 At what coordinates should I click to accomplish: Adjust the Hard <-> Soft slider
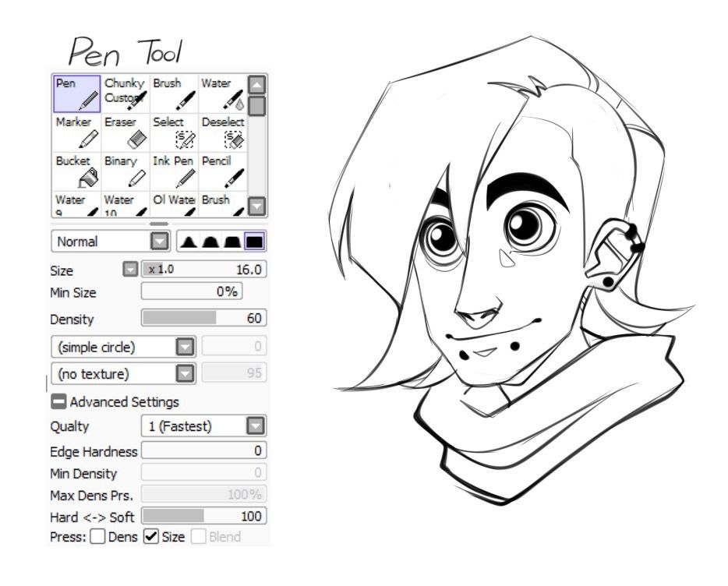click(203, 516)
